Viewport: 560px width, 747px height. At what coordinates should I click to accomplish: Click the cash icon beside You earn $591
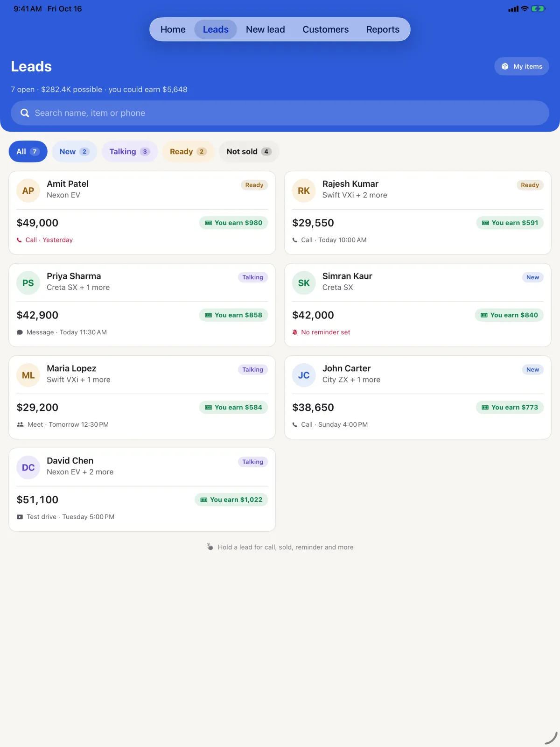(485, 223)
